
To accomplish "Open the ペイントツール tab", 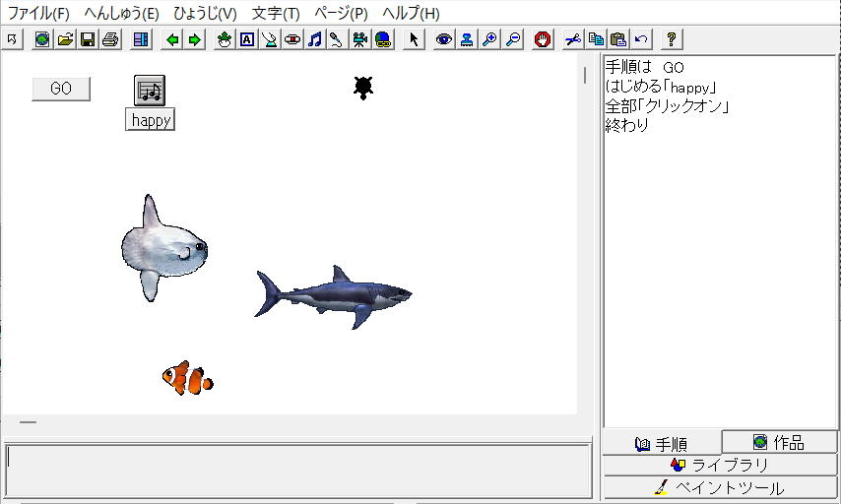I will [x=720, y=488].
